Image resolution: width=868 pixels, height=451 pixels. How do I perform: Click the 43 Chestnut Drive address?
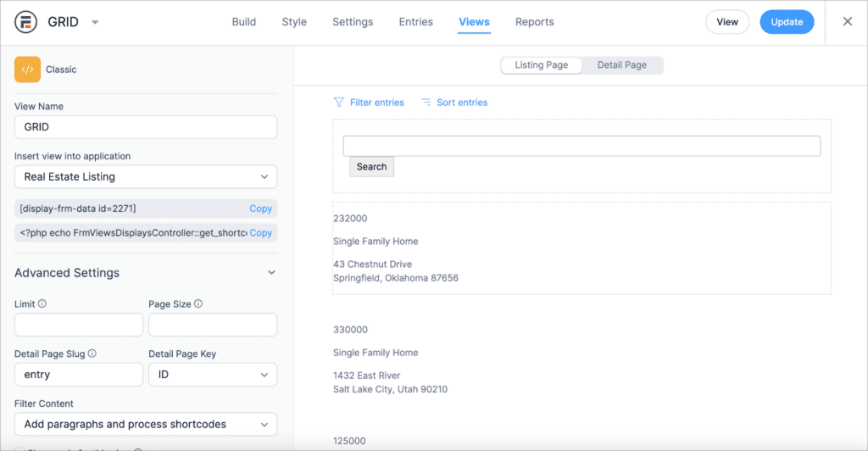[x=373, y=264]
